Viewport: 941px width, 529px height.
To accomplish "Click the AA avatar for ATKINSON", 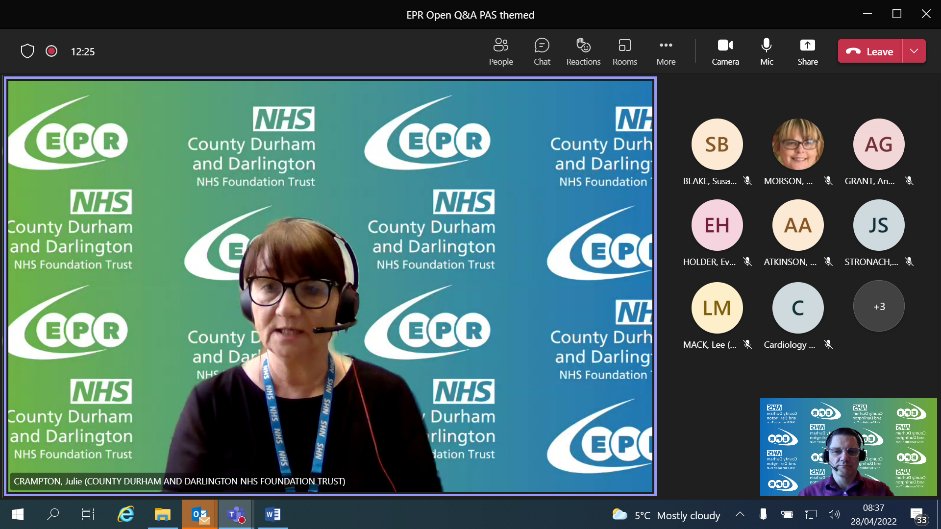I will click(798, 225).
